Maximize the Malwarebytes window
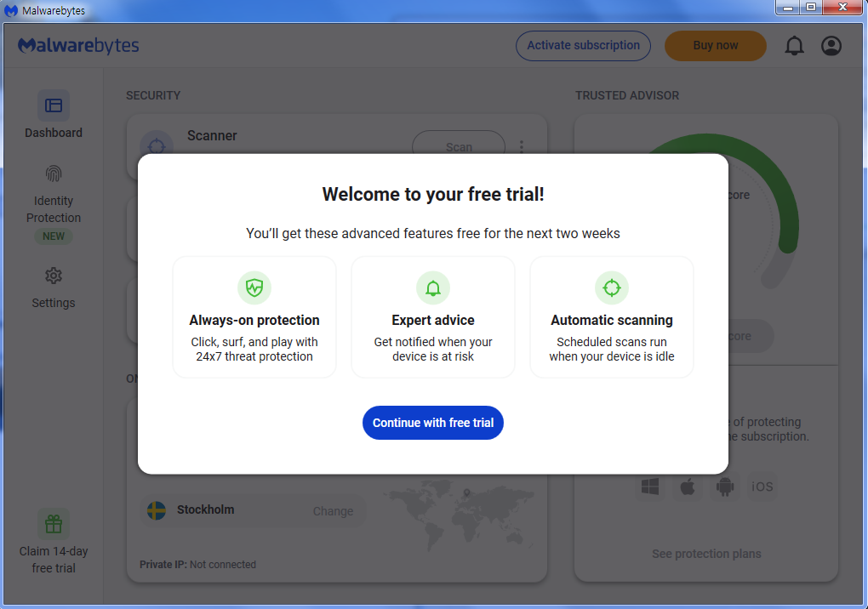Viewport: 868px width, 609px height. coord(811,7)
